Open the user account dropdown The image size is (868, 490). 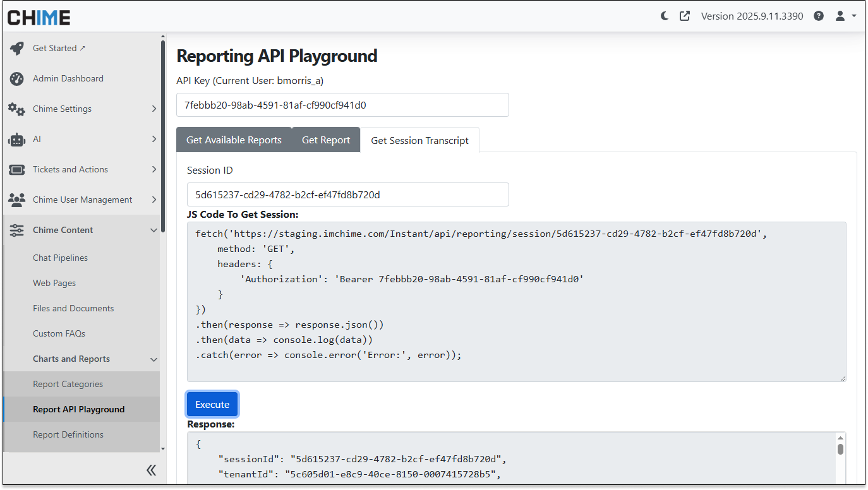click(x=846, y=16)
